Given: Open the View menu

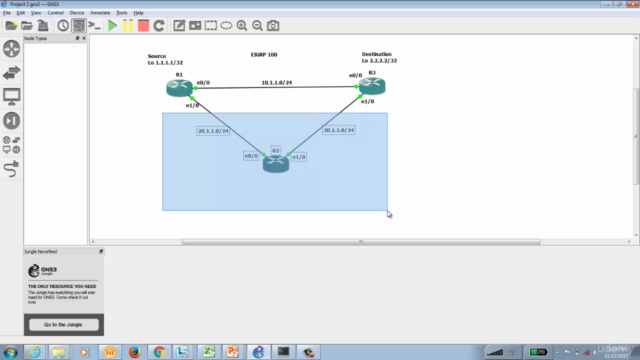Looking at the screenshot, I should point(36,13).
